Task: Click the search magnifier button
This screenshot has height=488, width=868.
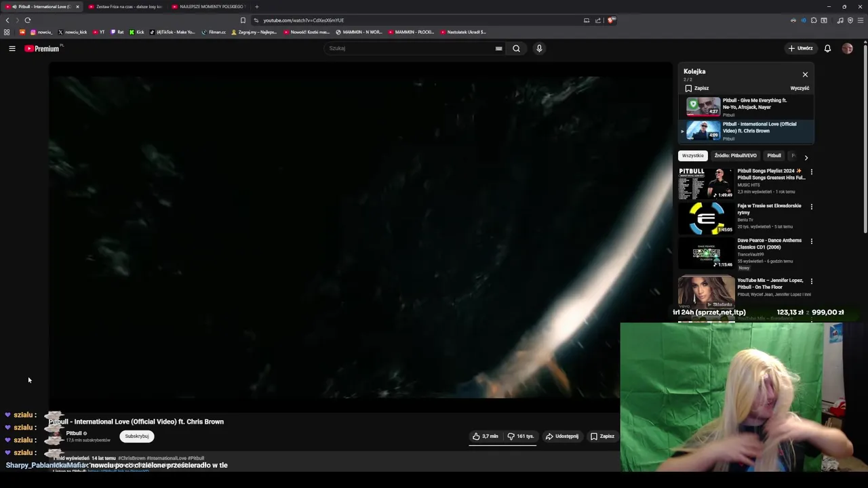Action: (516, 48)
